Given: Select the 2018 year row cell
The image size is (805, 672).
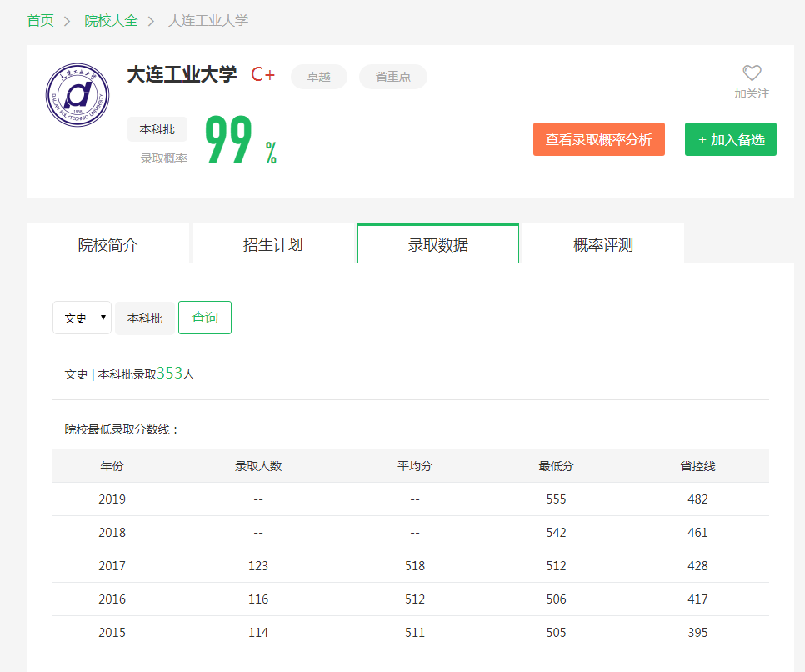Looking at the screenshot, I should (112, 532).
